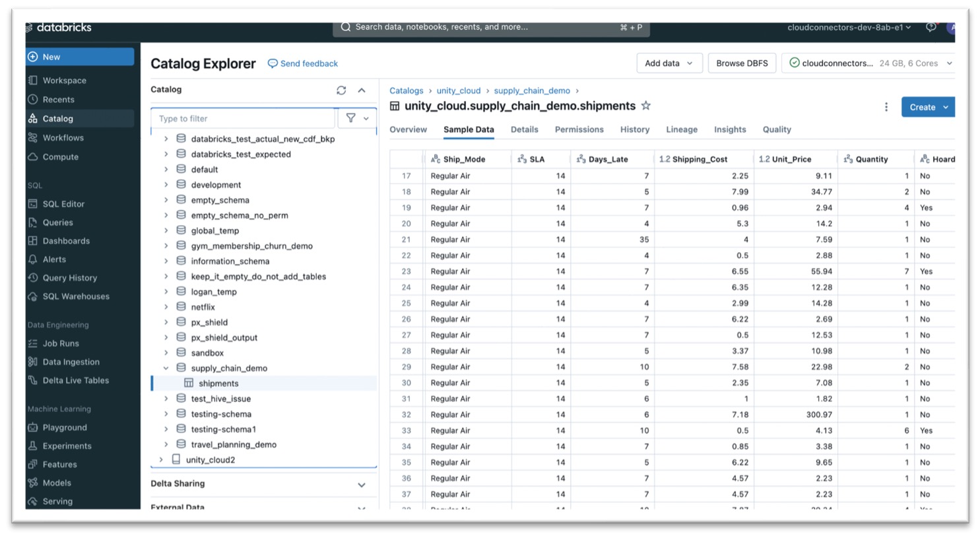
Task: Open the Add data dropdown
Action: (669, 63)
